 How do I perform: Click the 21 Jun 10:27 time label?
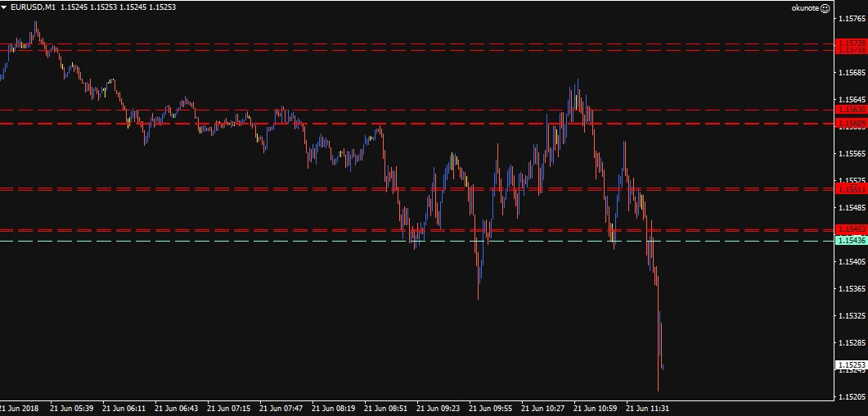coord(544,409)
